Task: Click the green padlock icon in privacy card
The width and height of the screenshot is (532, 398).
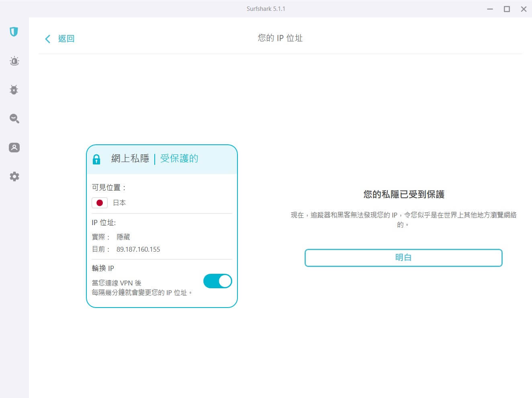Action: (x=96, y=159)
